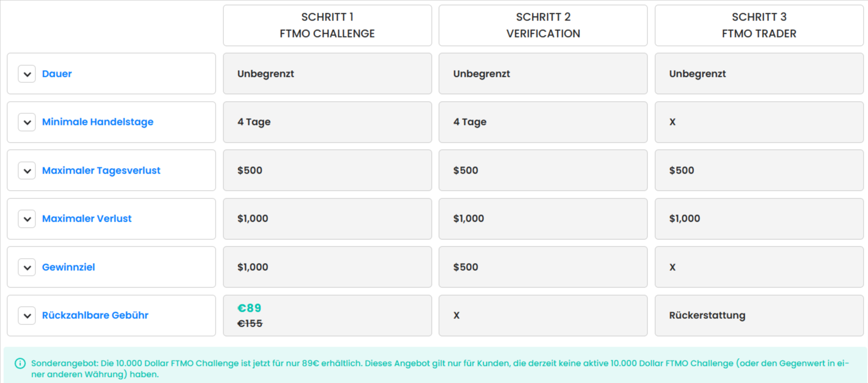The image size is (868, 383).
Task: Expand the Dauer row chevron
Action: 27,74
